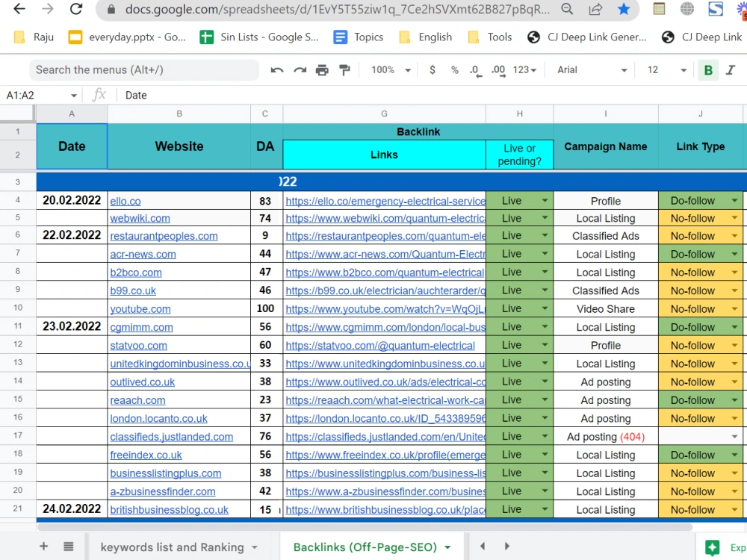The height and width of the screenshot is (560, 747).
Task: Open the CJ Deep Link Generator bookmark
Action: point(587,37)
